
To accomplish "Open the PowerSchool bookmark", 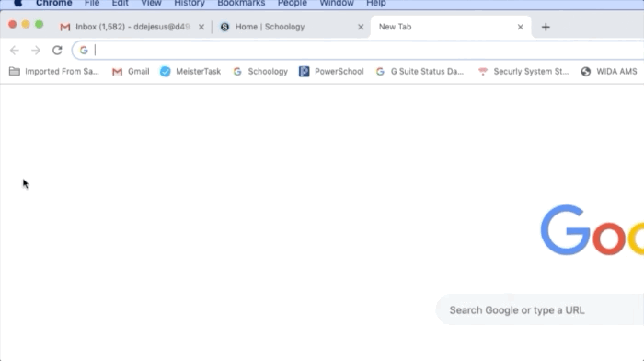I will (x=331, y=72).
